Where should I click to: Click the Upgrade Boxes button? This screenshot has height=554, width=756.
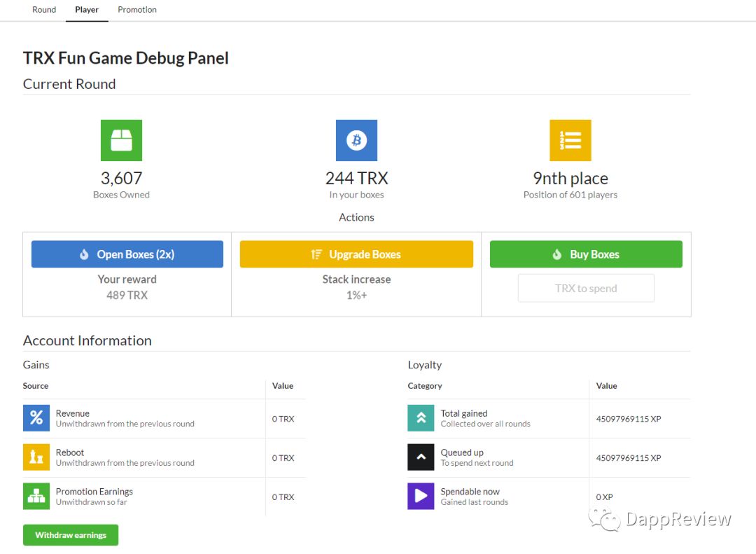(x=356, y=254)
